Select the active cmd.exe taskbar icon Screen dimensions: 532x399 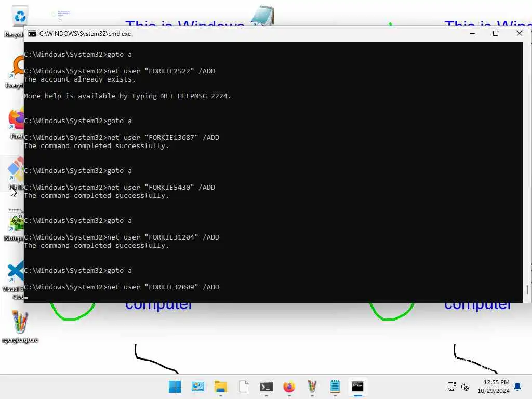[x=357, y=387]
